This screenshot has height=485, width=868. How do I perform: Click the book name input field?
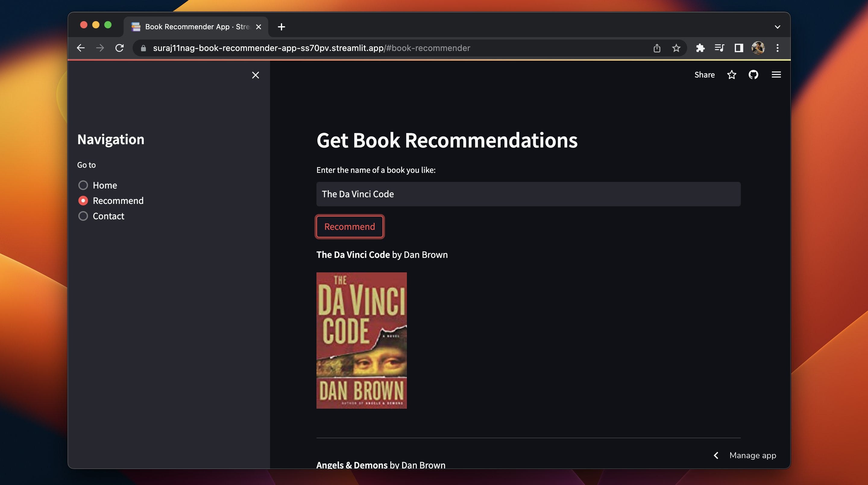click(x=528, y=194)
